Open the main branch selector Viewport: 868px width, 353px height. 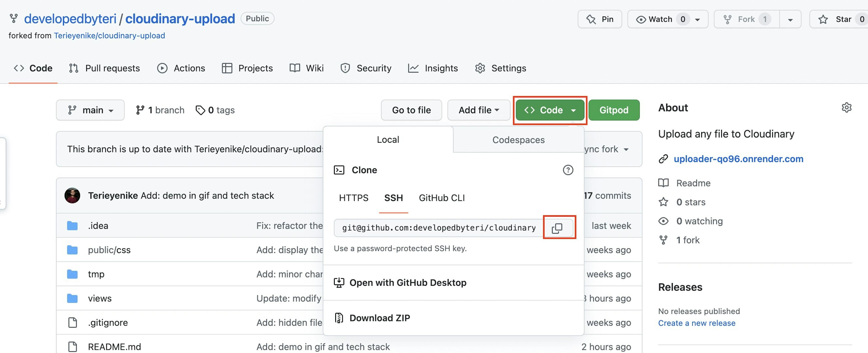[x=90, y=110]
